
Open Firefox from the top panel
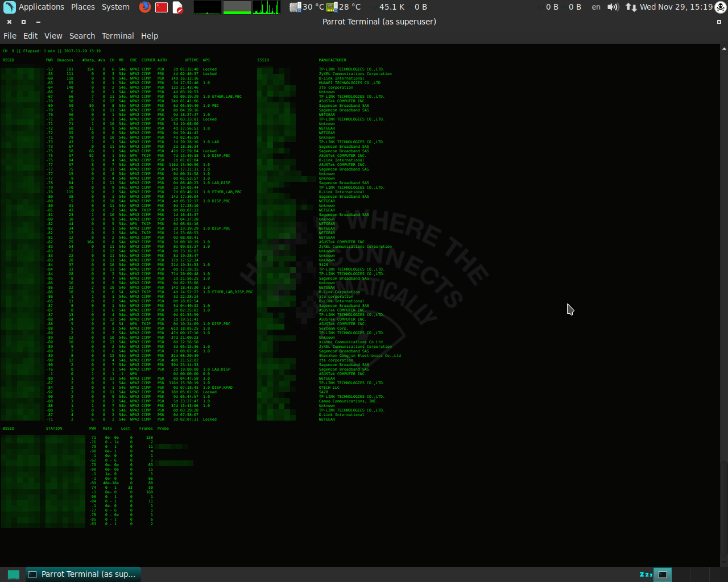[x=144, y=7]
